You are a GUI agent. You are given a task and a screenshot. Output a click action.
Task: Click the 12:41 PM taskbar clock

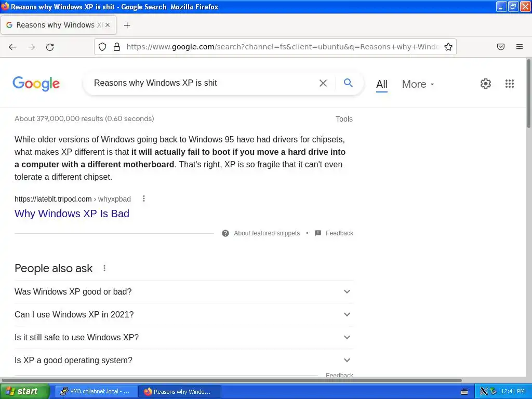click(513, 391)
